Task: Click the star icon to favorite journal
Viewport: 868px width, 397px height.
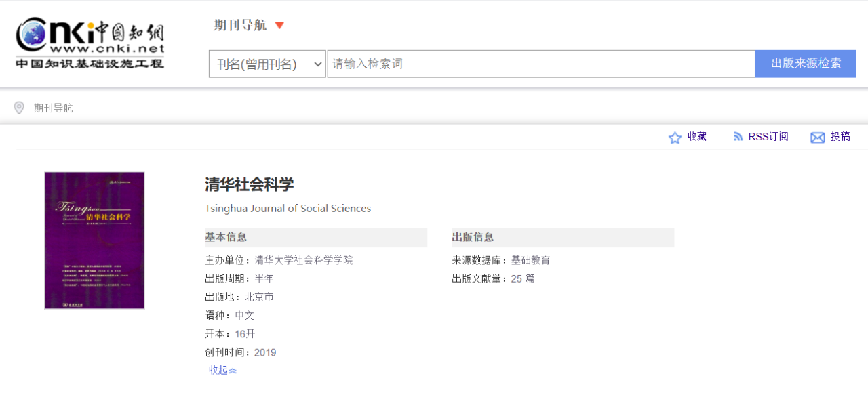Action: 675,138
